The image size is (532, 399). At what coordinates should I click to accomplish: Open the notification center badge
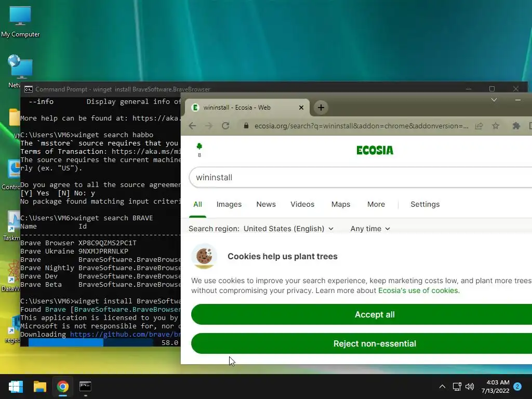[x=517, y=387]
